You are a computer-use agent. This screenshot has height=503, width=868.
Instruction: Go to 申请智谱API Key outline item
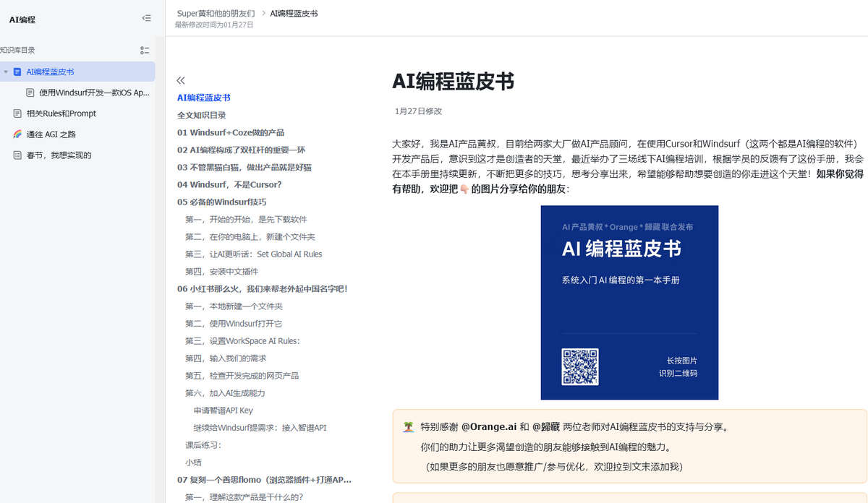point(223,410)
